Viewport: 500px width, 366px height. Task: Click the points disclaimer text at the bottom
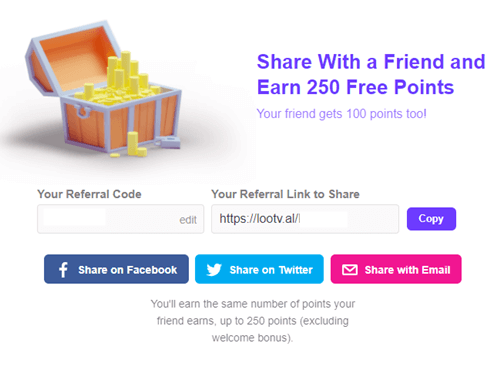[x=253, y=321]
